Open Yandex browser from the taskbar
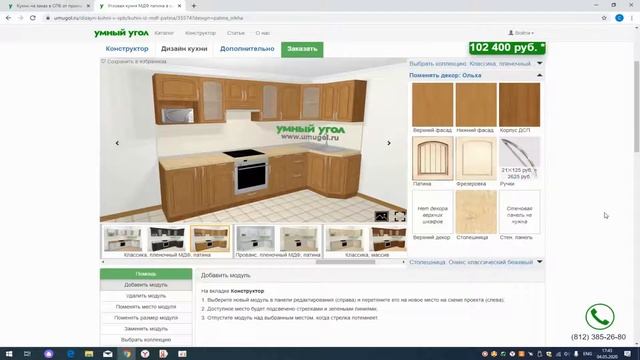Viewport: 640px width, 360px height. (x=145, y=354)
